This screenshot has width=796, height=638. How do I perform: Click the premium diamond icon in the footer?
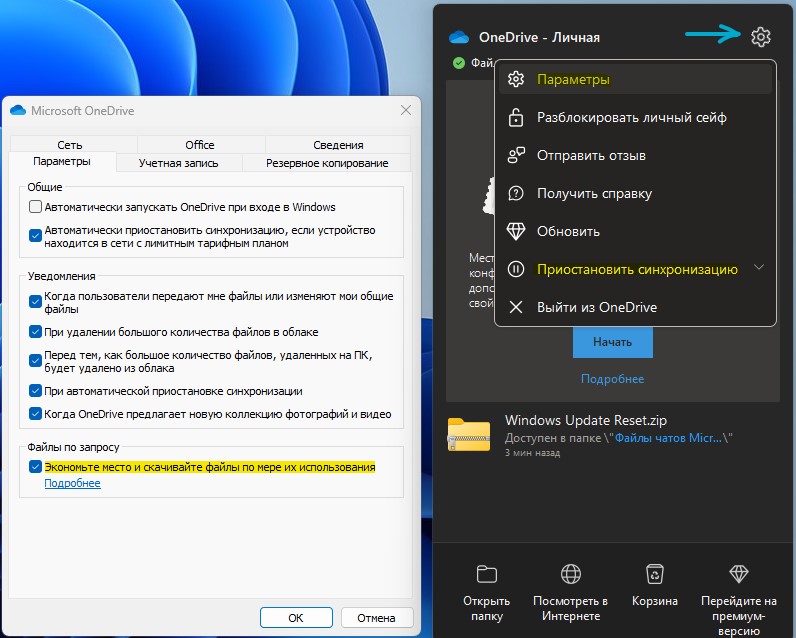[x=739, y=574]
